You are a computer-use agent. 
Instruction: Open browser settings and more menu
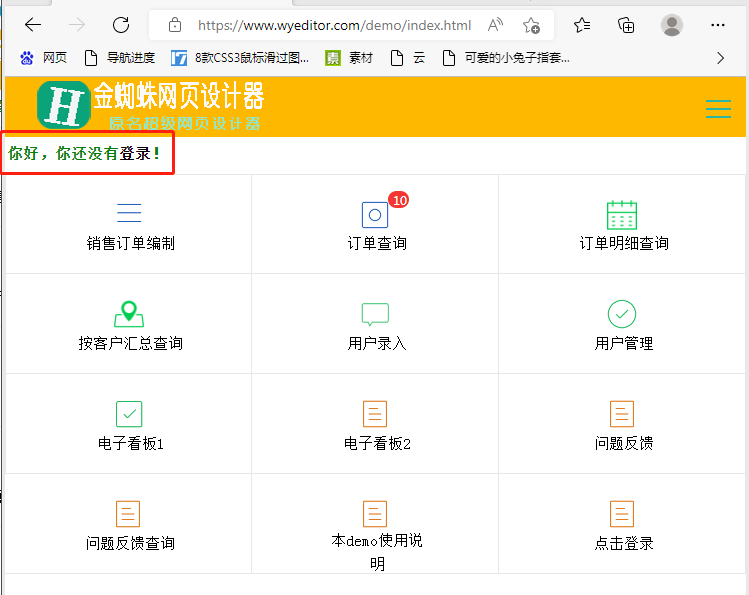click(717, 25)
